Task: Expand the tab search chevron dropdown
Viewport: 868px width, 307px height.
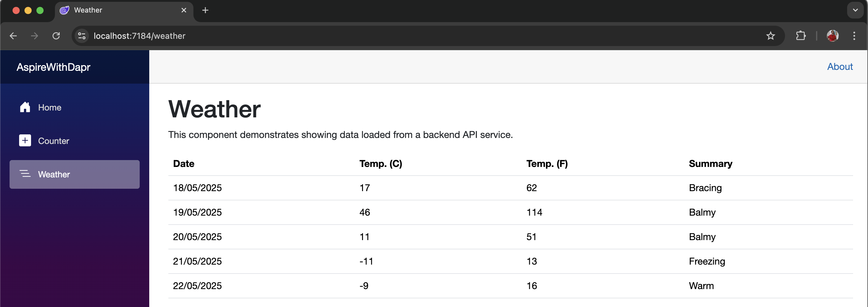Action: (855, 10)
